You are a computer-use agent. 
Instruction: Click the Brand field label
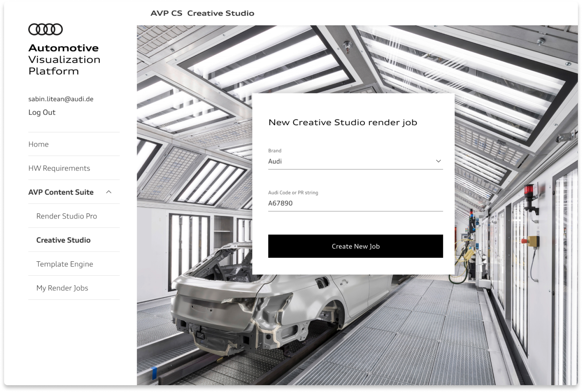tap(275, 151)
